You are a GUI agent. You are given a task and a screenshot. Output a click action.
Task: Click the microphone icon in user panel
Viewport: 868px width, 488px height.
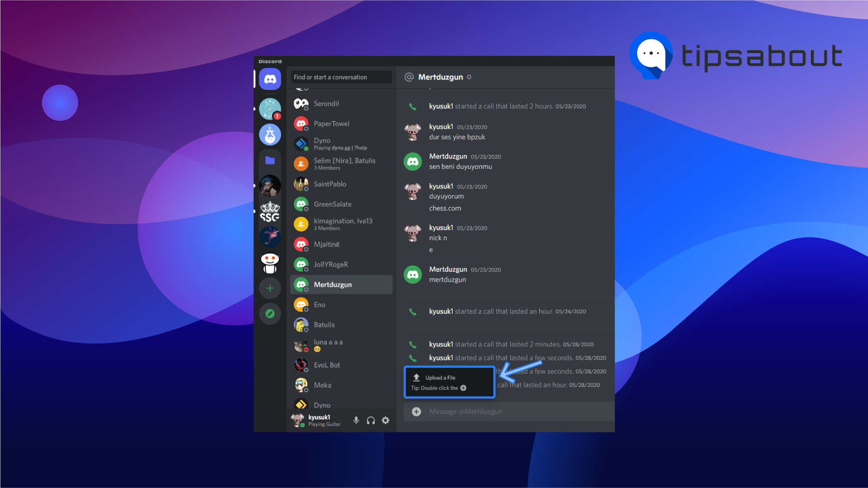click(357, 420)
